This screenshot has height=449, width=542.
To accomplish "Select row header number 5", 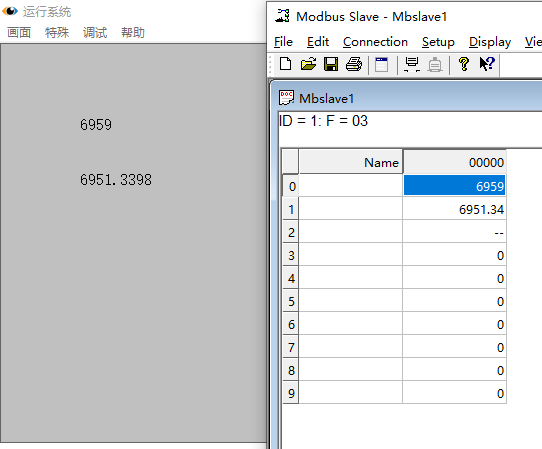I will coord(291,301).
